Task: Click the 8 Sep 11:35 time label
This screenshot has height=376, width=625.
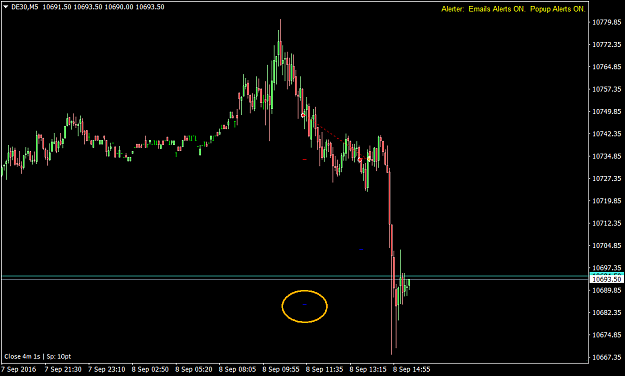Action: coord(324,369)
